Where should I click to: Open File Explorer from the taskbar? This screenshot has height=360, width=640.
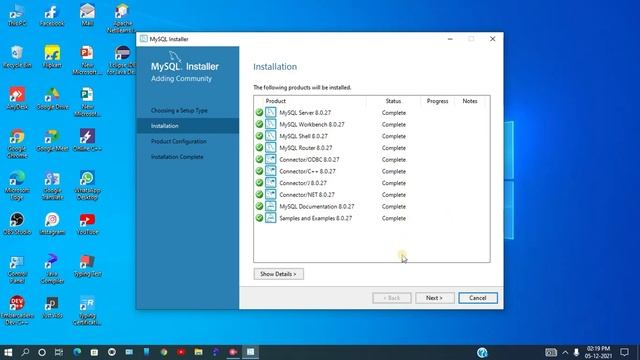tap(198, 352)
